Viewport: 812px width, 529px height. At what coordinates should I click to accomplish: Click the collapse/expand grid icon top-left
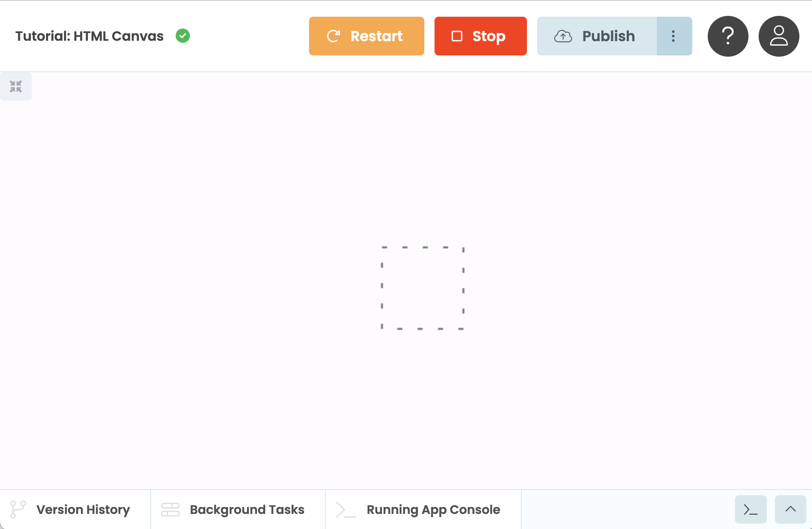(17, 88)
